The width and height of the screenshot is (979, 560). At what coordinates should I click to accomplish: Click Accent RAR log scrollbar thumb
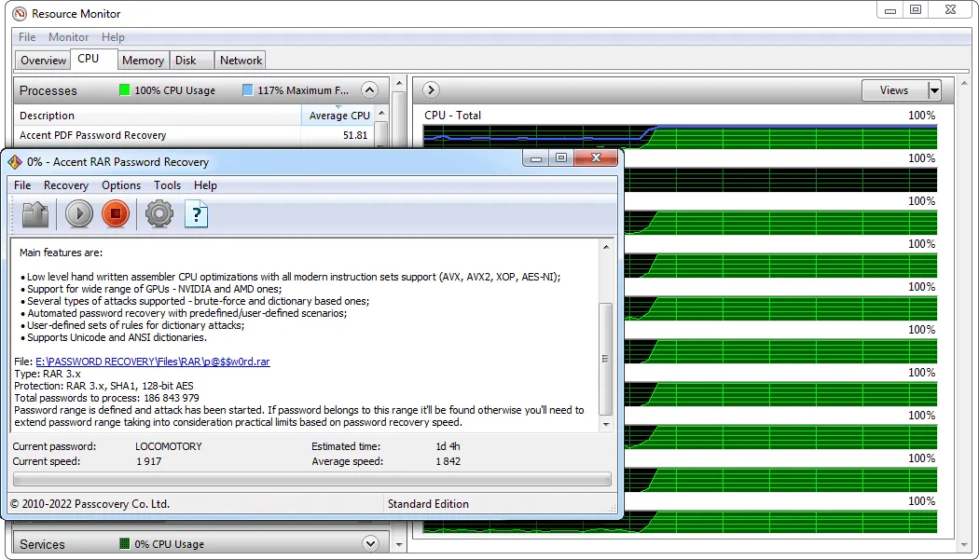[x=605, y=359]
